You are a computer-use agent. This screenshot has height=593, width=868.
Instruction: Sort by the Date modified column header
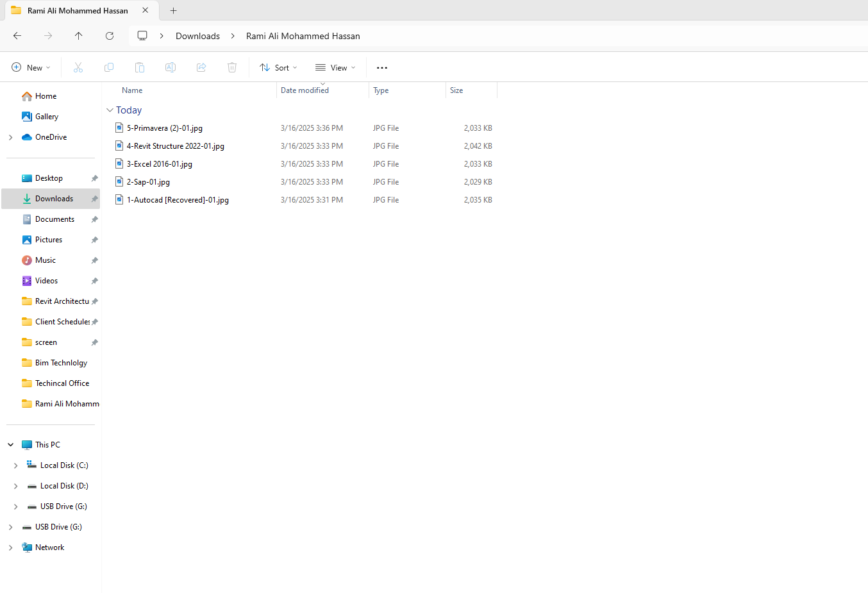(x=305, y=90)
